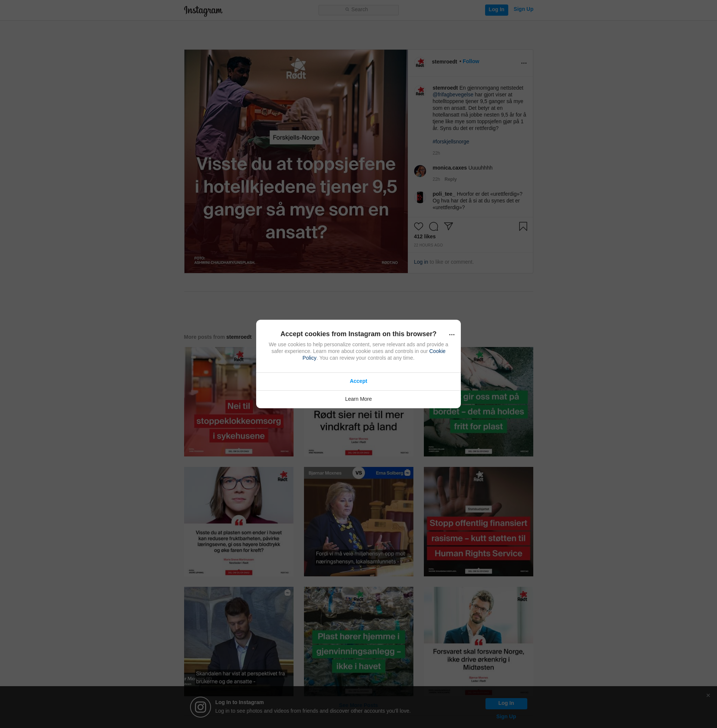Screen dimensions: 717x728
Task: Click the stemroedt profile avatar in header
Action: point(420,62)
